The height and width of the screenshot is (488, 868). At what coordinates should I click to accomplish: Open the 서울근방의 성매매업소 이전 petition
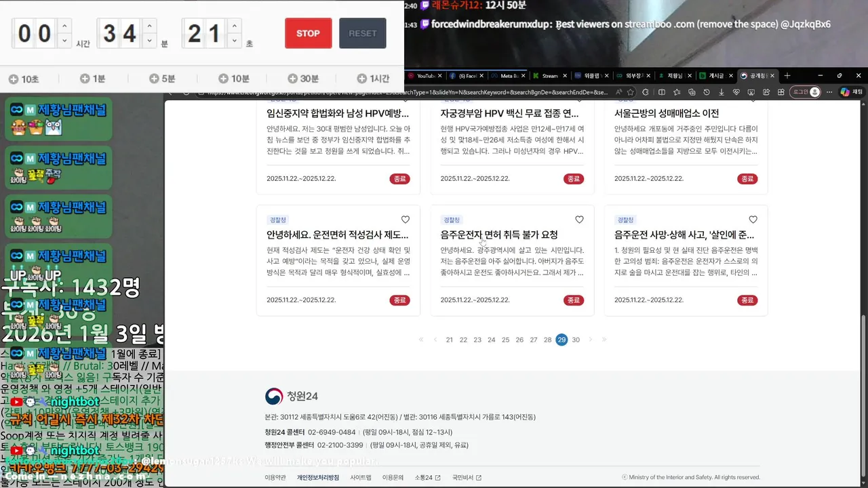click(x=667, y=113)
